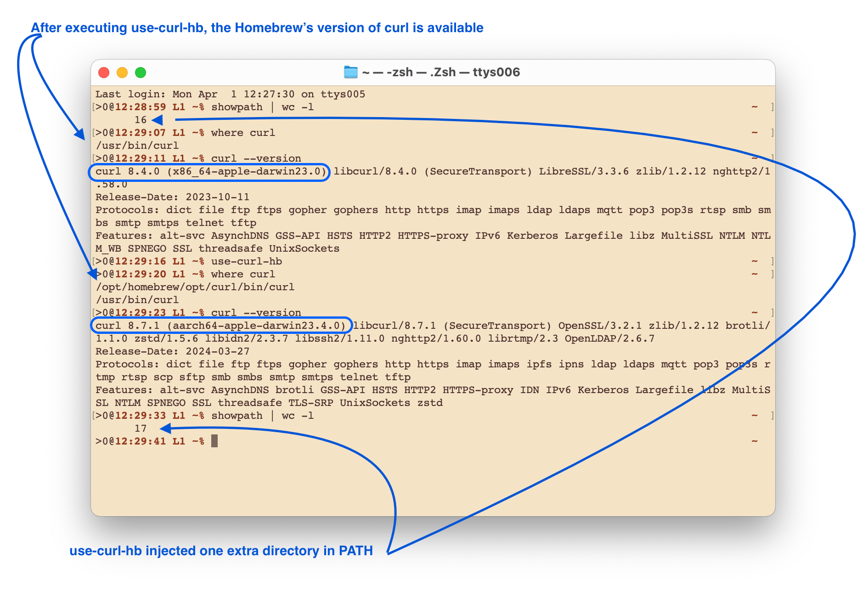Click the folder proxy icon in title bar
This screenshot has height=597, width=868.
(x=351, y=72)
